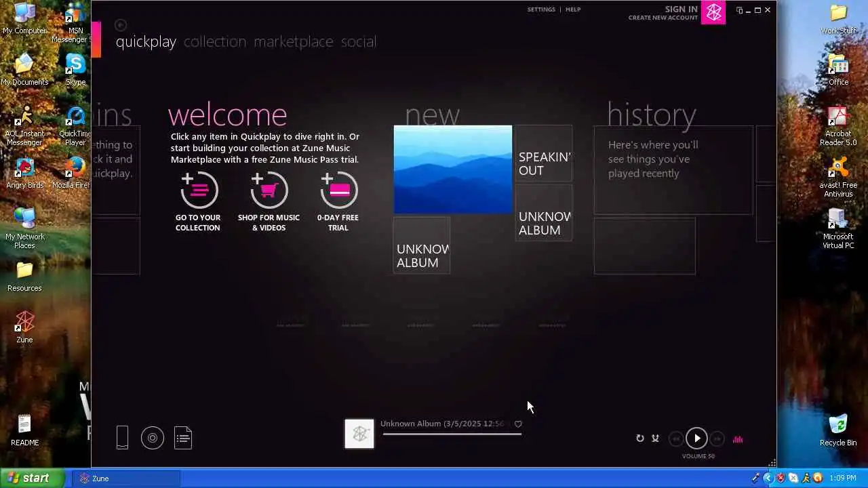Toggle shuffle playback
868x488 pixels.
(655, 439)
